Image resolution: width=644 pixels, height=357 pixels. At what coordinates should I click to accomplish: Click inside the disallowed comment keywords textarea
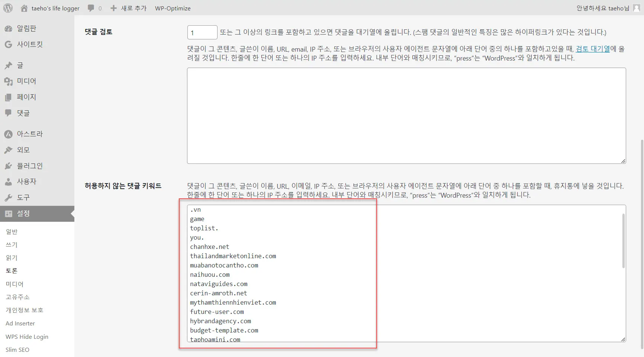click(x=406, y=273)
